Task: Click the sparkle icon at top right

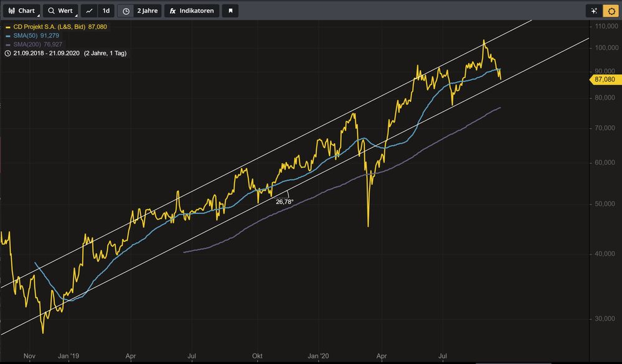Action: pyautogui.click(x=593, y=11)
